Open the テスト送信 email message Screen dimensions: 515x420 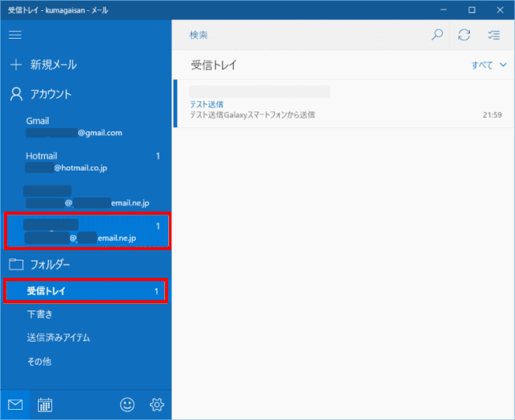(x=344, y=103)
